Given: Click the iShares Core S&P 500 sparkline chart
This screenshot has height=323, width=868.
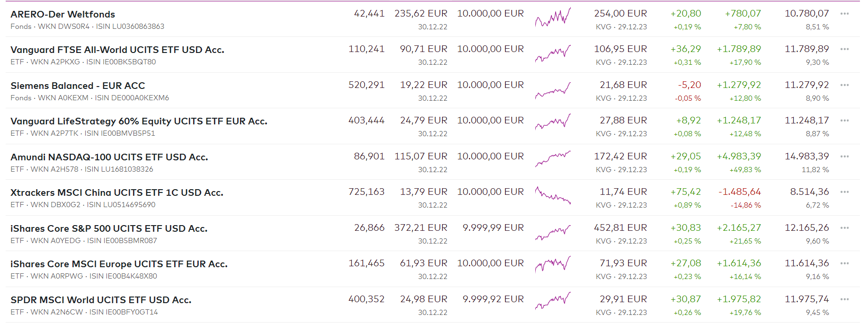Looking at the screenshot, I should pos(553,232).
